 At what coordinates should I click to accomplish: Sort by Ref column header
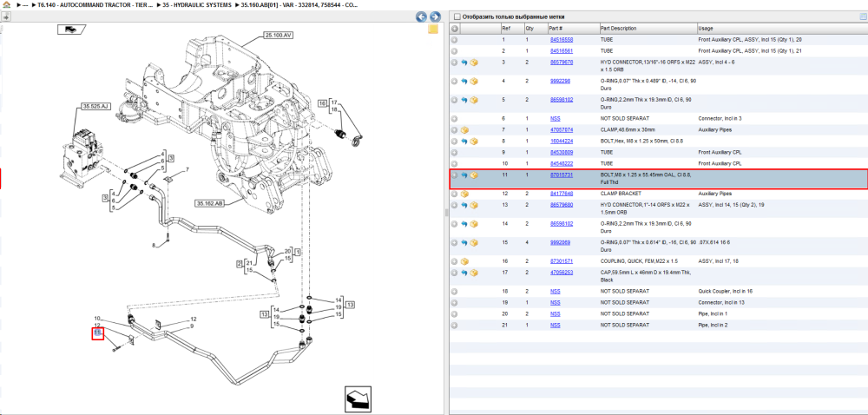tap(511, 29)
